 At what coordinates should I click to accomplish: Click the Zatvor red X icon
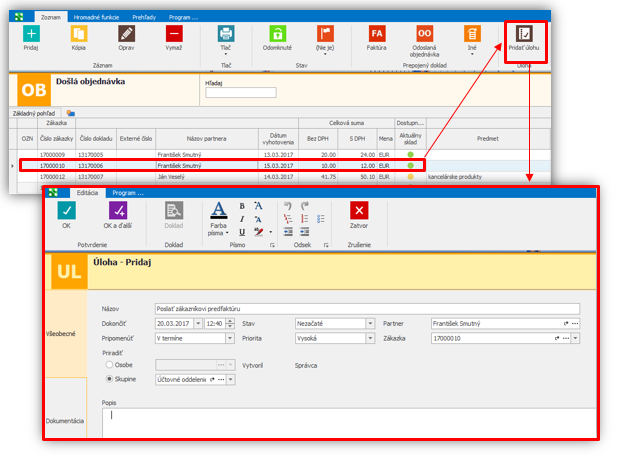pyautogui.click(x=359, y=210)
